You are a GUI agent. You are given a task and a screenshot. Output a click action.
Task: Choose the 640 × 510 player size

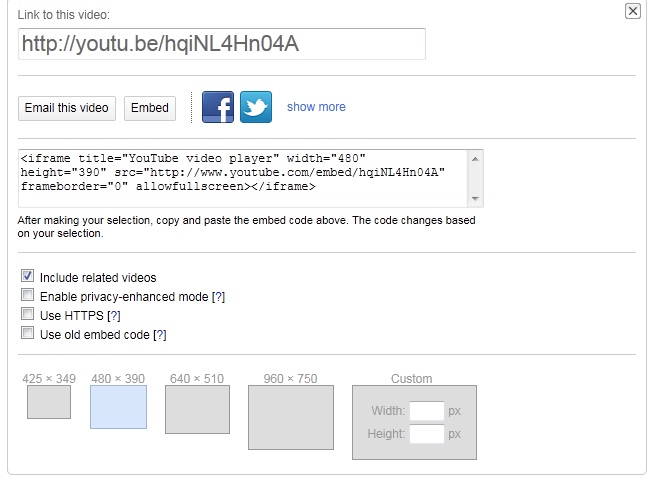click(x=197, y=409)
